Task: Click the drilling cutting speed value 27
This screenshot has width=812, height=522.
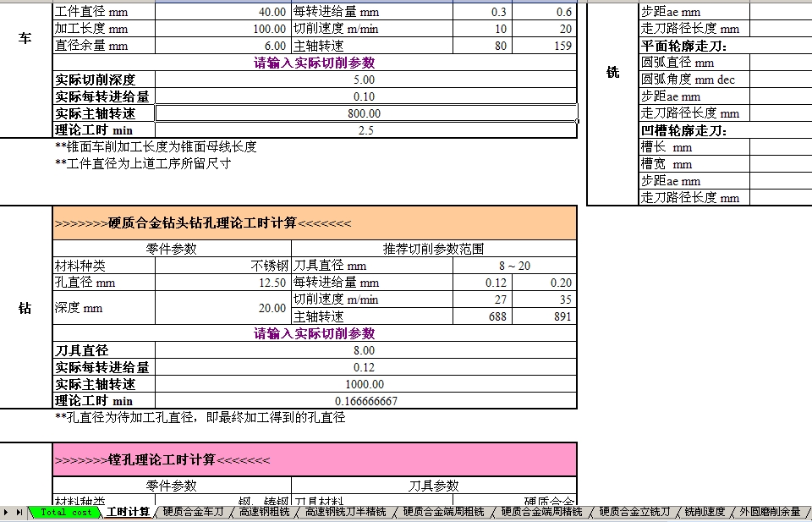Action: pos(483,299)
